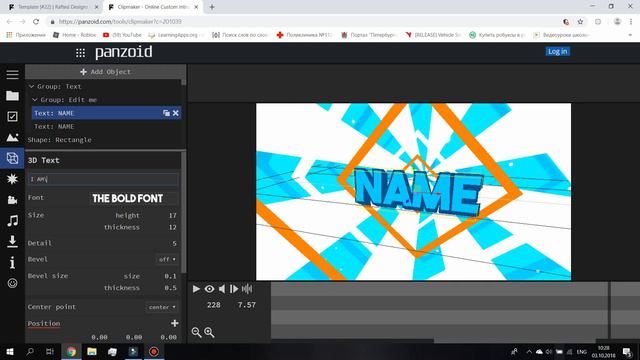
Task: Collapse the Group: Edit me node
Action: click(x=35, y=100)
